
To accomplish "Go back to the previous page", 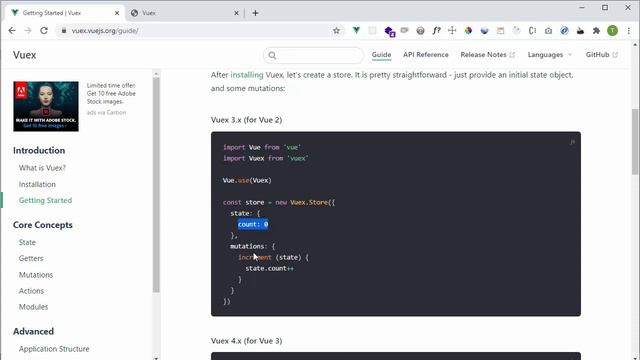I will click(12, 31).
